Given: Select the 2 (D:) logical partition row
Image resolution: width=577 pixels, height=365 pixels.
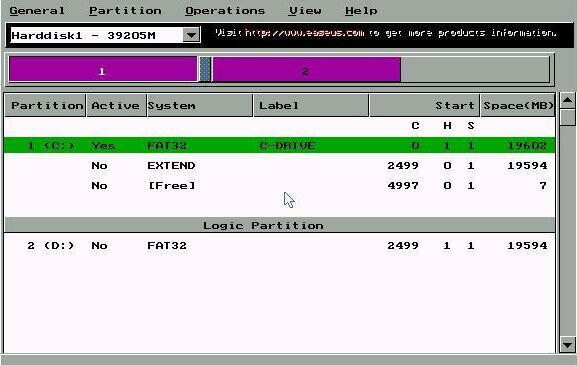Looking at the screenshot, I should tap(279, 245).
